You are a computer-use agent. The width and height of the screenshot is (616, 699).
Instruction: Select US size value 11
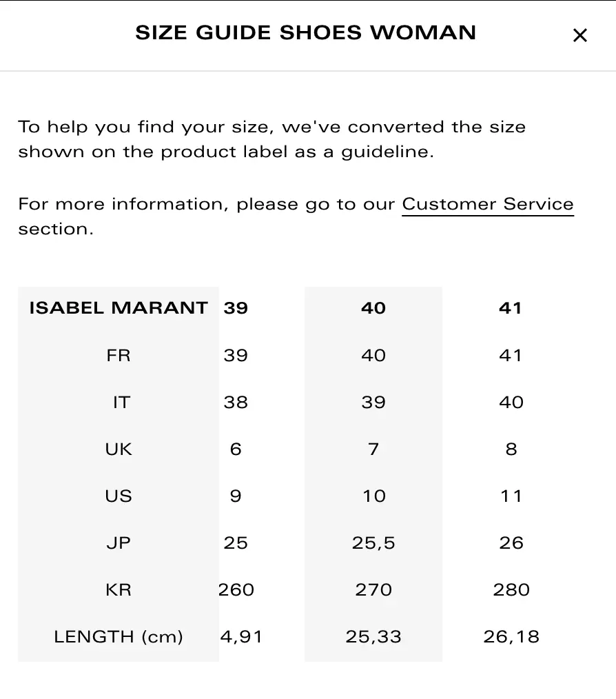[x=511, y=496]
